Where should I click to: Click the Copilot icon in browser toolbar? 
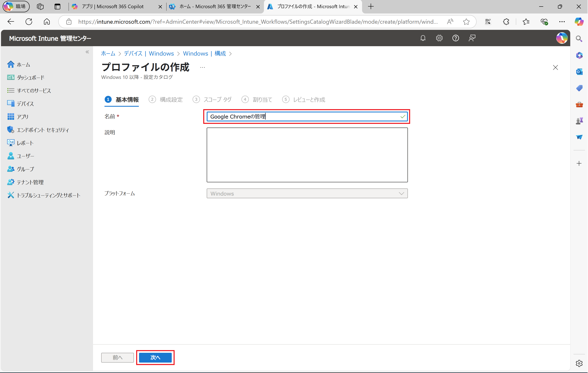click(x=579, y=21)
